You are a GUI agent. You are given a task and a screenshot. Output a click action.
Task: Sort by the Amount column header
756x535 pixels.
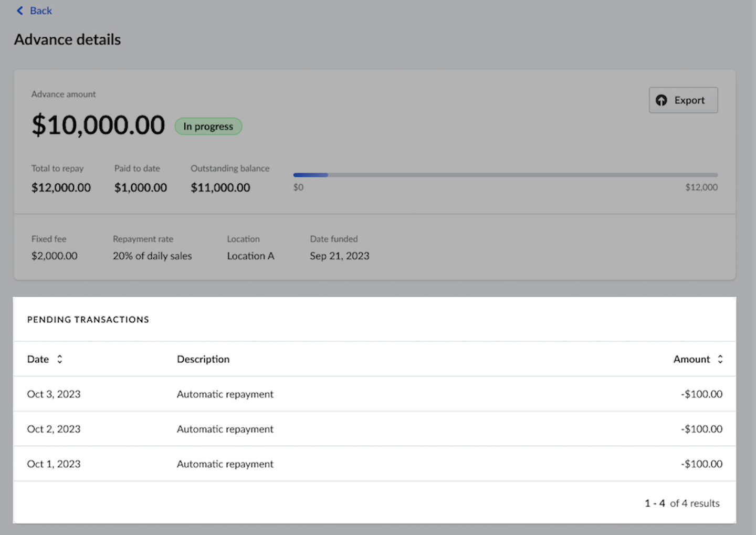pos(691,359)
